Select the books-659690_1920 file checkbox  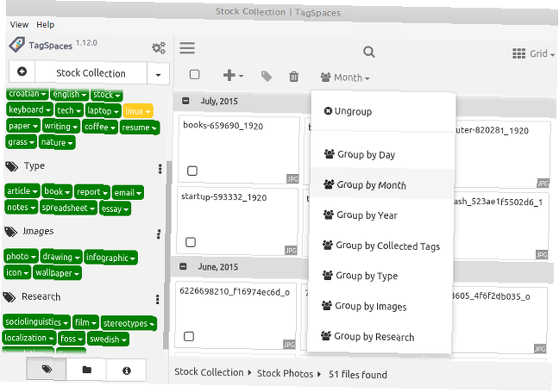click(x=192, y=171)
